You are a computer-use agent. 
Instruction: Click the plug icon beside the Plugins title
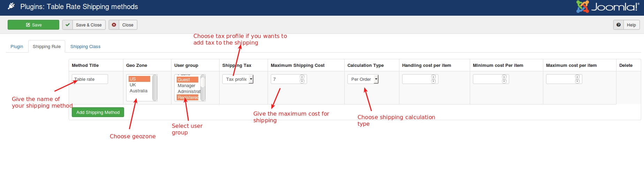coord(11,6)
